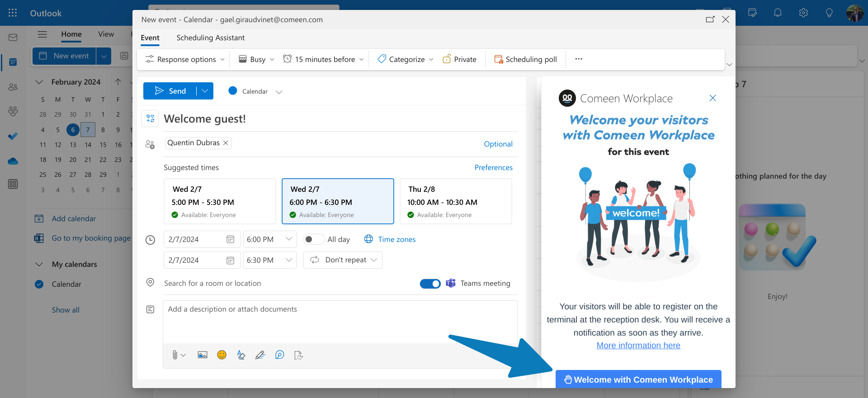Toggle the hamburger navigation pane button
Viewport: 868px width, 398px height.
42,34
